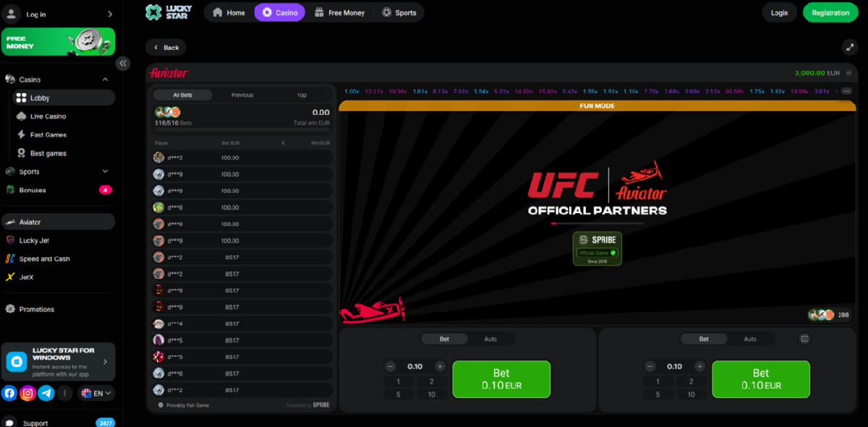This screenshot has height=427, width=868.
Task: Click the 3,000.00 EUR balance
Action: [817, 73]
